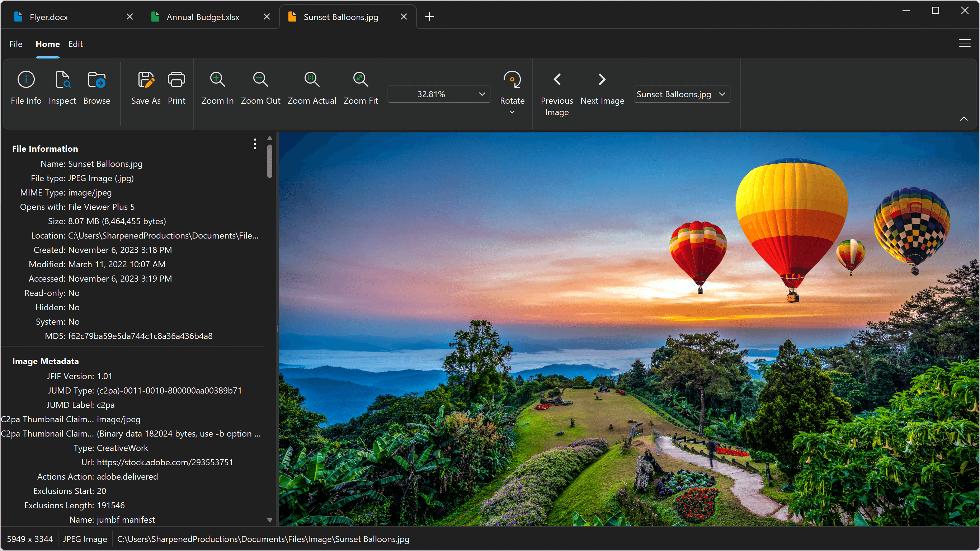
Task: Click the Save As icon
Action: pos(146,80)
